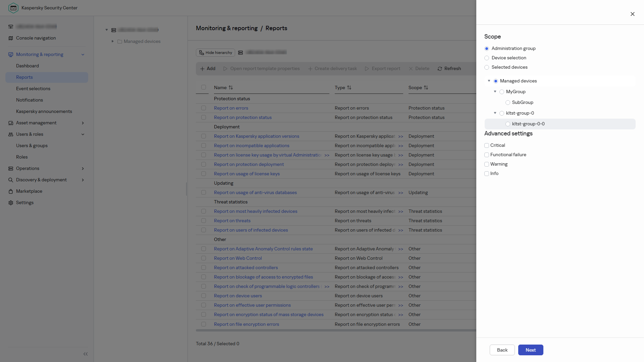The height and width of the screenshot is (362, 644).
Task: Tick the checkbox for Report on errors
Action: click(204, 108)
